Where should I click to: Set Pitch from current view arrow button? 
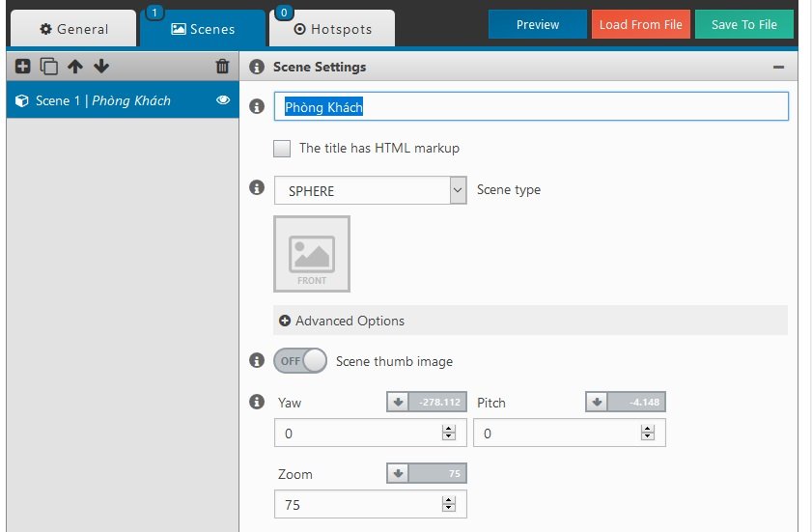coord(596,403)
